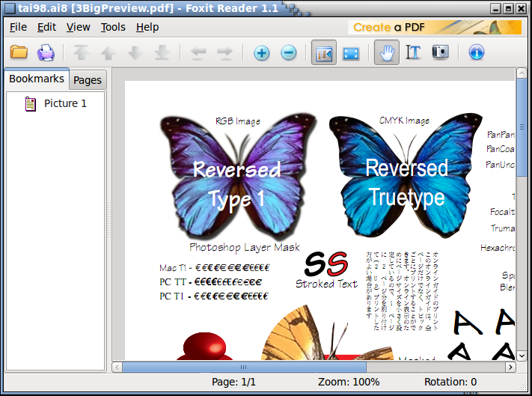The image size is (532, 396).
Task: Click the horizontal scrollbar right arrow
Action: [x=510, y=368]
